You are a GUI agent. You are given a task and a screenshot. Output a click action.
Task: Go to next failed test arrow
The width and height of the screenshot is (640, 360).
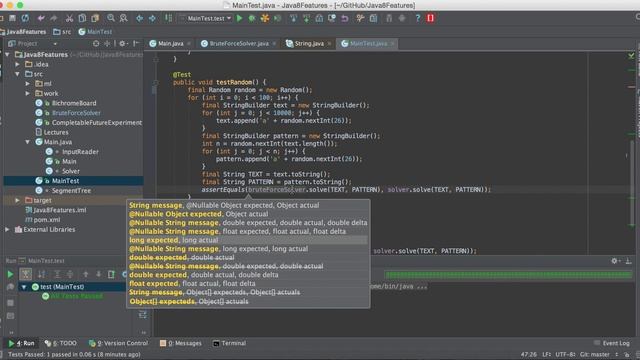98,274
